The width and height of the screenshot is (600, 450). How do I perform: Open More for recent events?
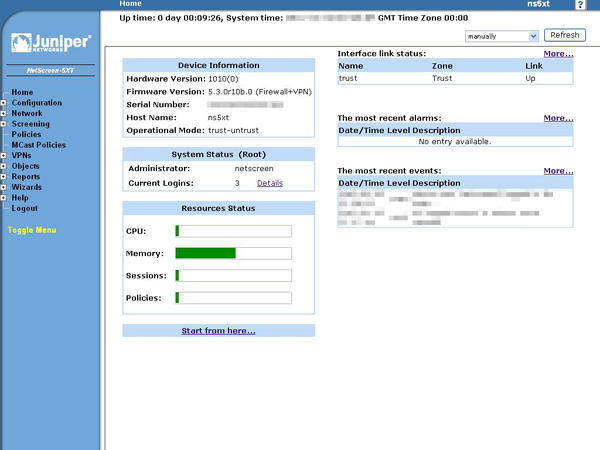[558, 171]
